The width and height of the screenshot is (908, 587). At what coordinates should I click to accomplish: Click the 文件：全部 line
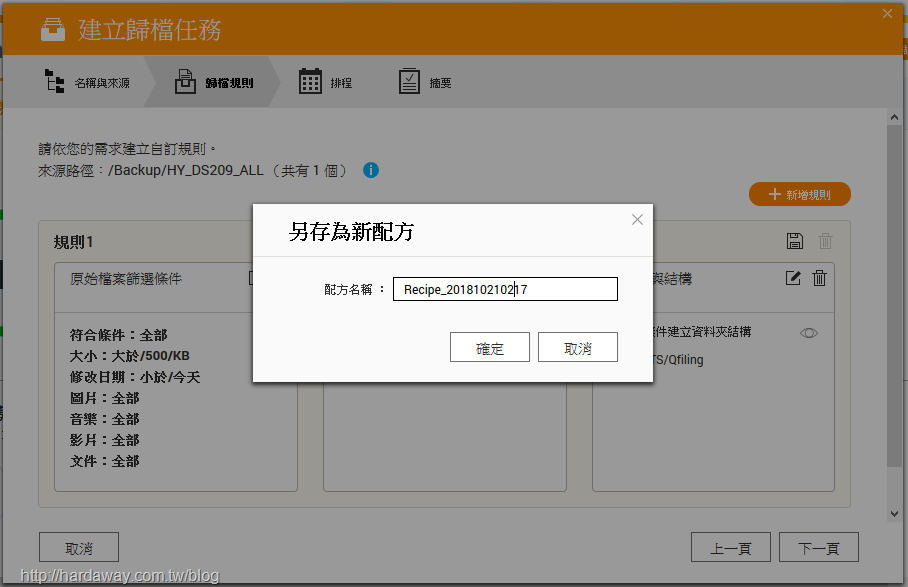pos(104,461)
